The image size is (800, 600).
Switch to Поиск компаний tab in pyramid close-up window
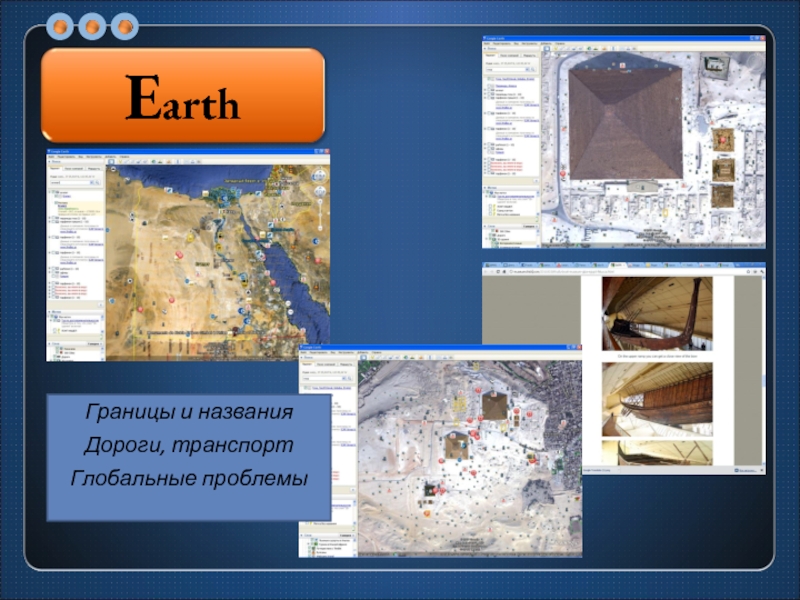pyautogui.click(x=510, y=56)
